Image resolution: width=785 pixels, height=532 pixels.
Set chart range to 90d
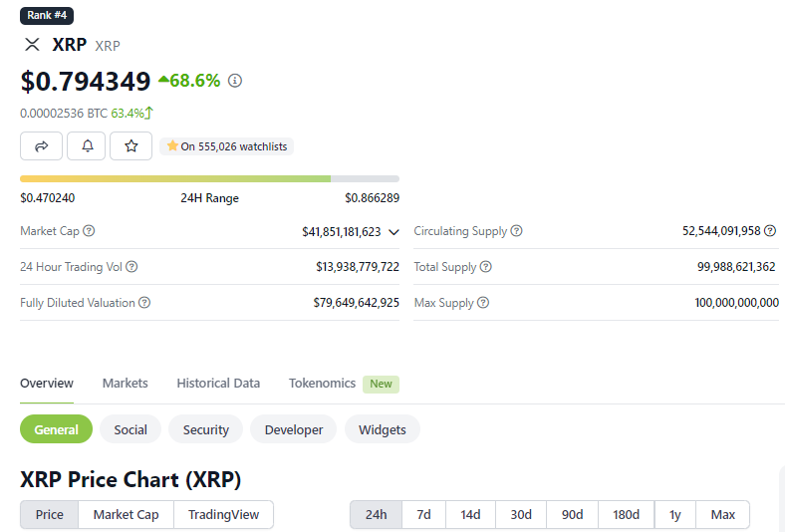coord(572,514)
